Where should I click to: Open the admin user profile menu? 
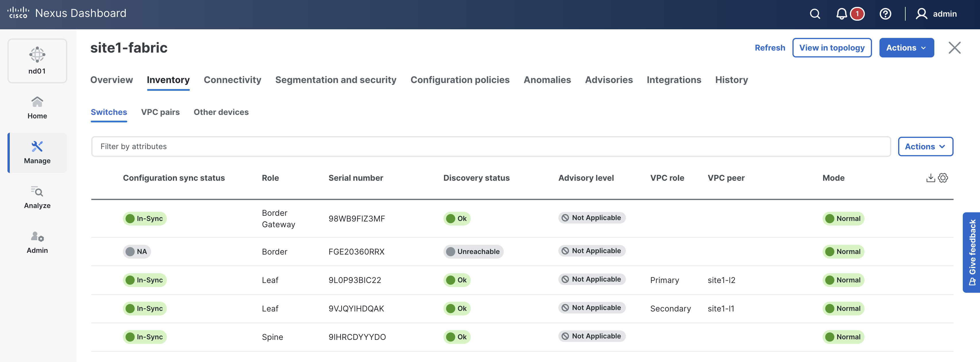coord(936,14)
